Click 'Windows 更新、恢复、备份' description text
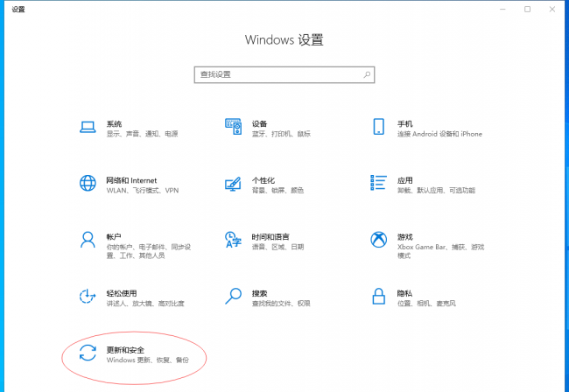The width and height of the screenshot is (569, 392). point(148,360)
